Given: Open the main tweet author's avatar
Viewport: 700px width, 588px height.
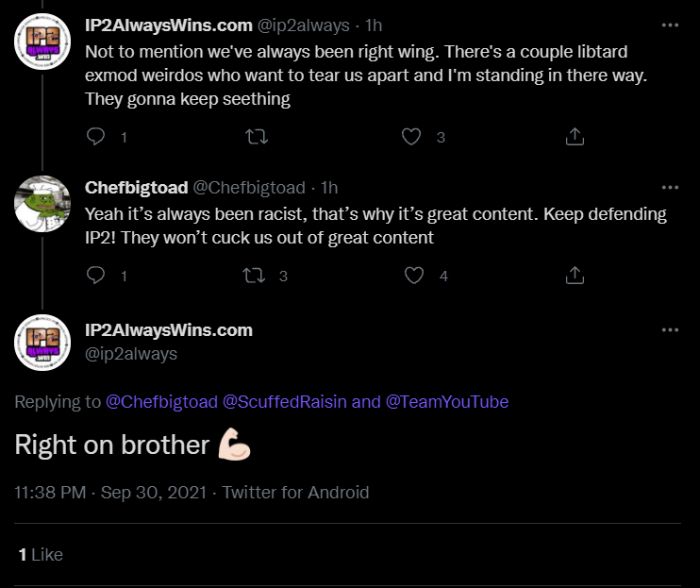Looking at the screenshot, I should click(x=42, y=343).
